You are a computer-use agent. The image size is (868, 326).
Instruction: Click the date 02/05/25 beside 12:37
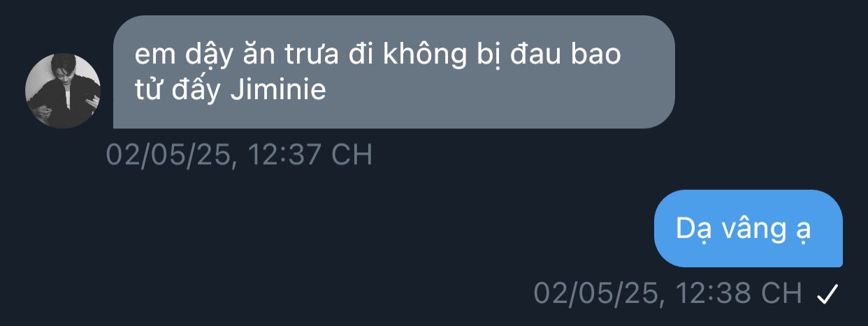[x=168, y=155]
